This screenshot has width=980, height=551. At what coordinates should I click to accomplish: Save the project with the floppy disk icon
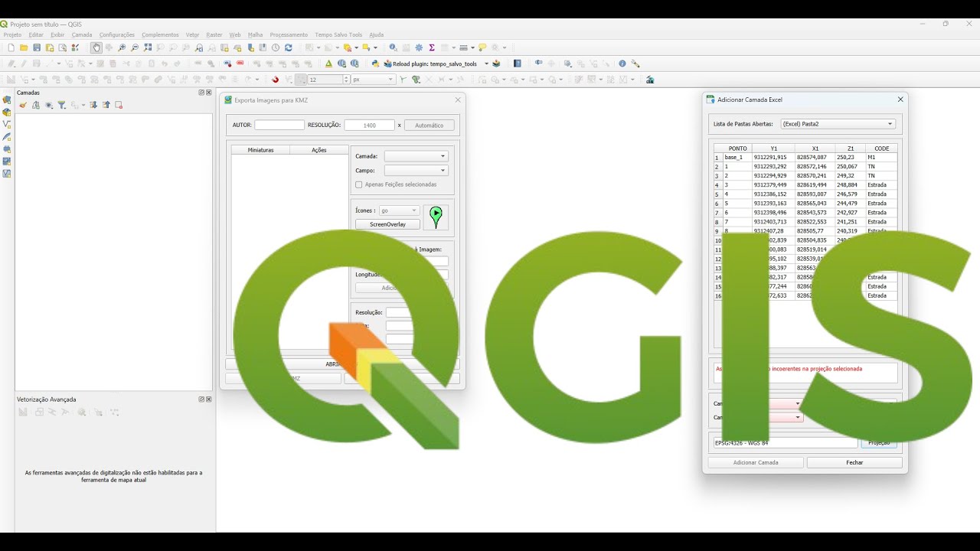click(37, 47)
